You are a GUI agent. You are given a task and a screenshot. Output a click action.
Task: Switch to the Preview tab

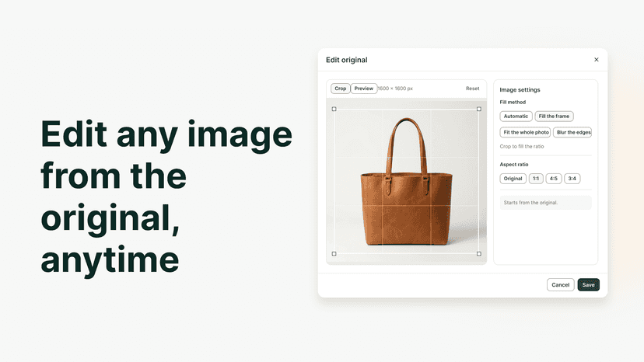363,89
